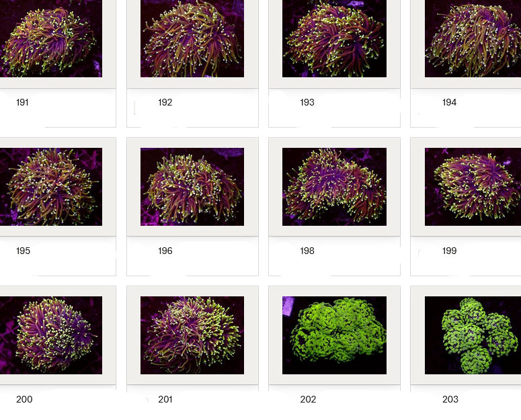The height and width of the screenshot is (420, 521).
Task: Click the label text 196
Action: 165,251
